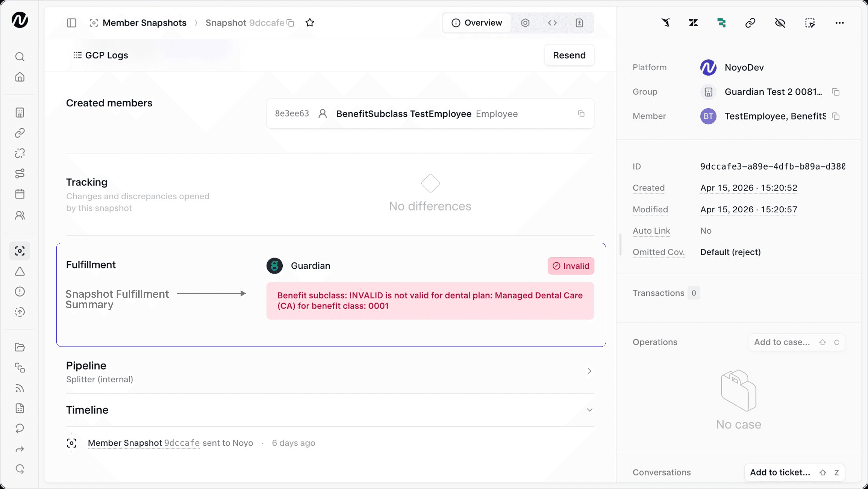Click the Zendesk icon in top toolbar
The width and height of the screenshot is (868, 489).
(693, 23)
